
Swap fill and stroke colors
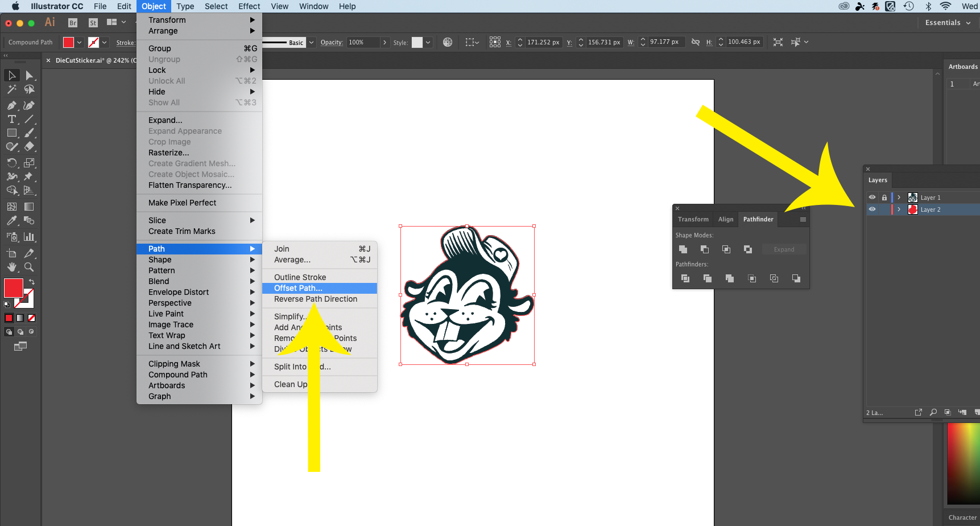tap(32, 282)
